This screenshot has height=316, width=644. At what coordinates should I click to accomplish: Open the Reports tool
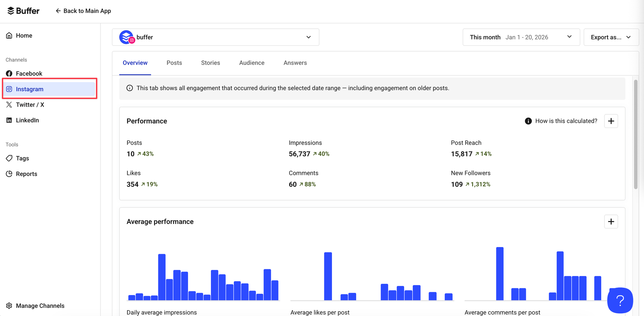coord(26,174)
